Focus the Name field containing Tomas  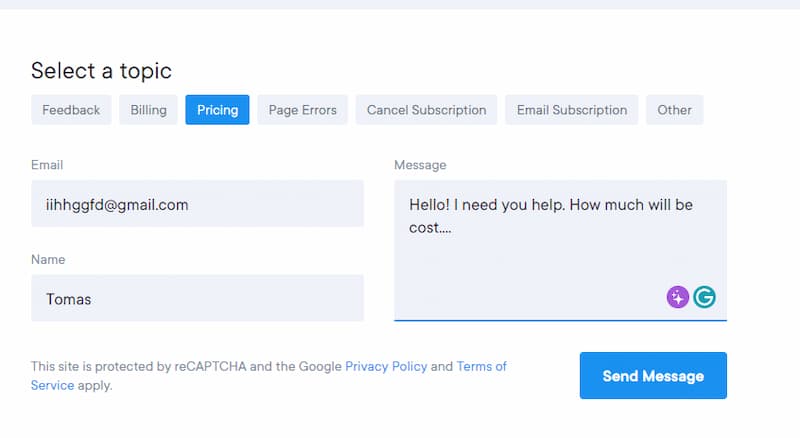pyautogui.click(x=197, y=298)
